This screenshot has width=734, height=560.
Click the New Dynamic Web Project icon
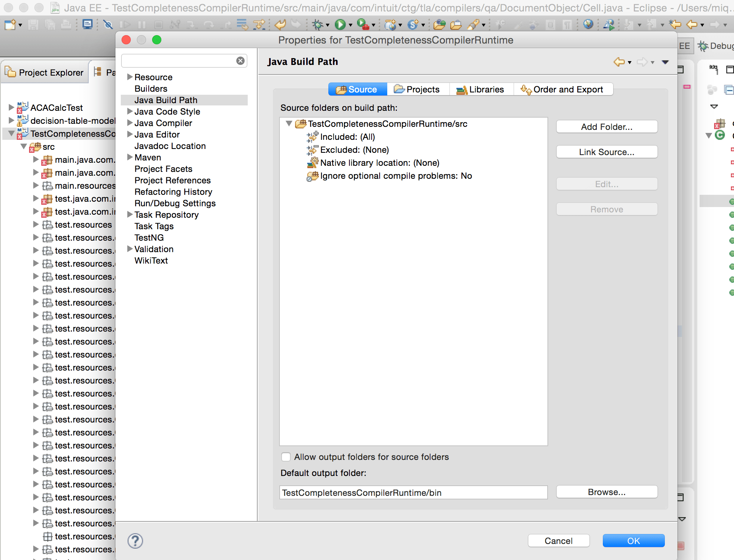390,25
